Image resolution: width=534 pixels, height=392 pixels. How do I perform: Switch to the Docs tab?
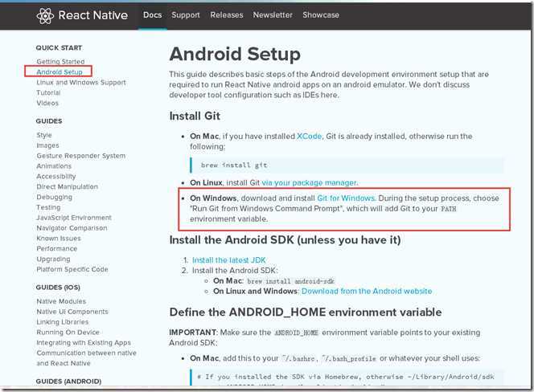pyautogui.click(x=152, y=15)
